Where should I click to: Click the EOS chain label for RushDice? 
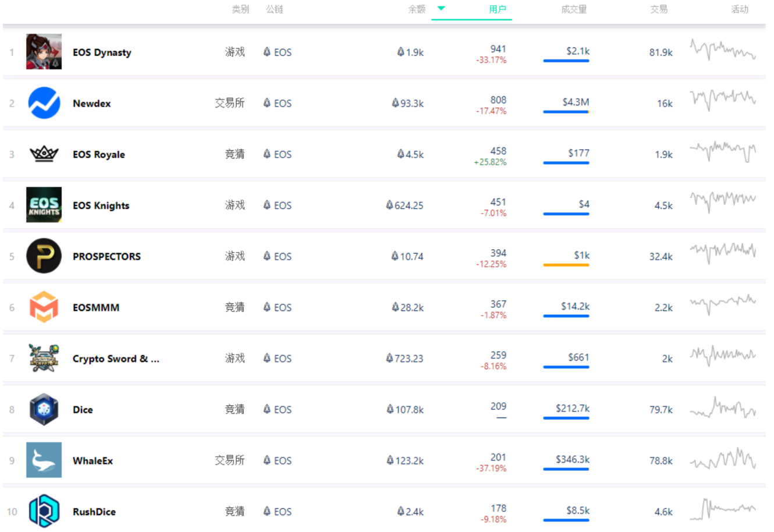[278, 512]
